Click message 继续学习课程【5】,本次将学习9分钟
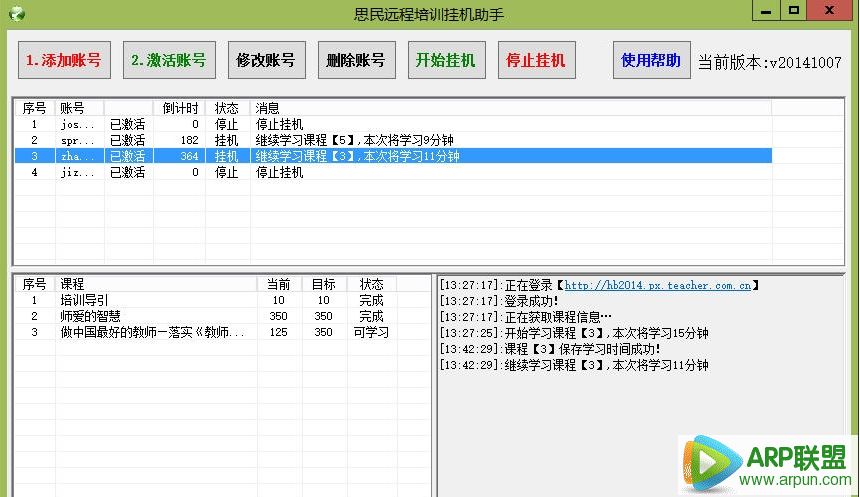This screenshot has width=860, height=497. pos(354,140)
